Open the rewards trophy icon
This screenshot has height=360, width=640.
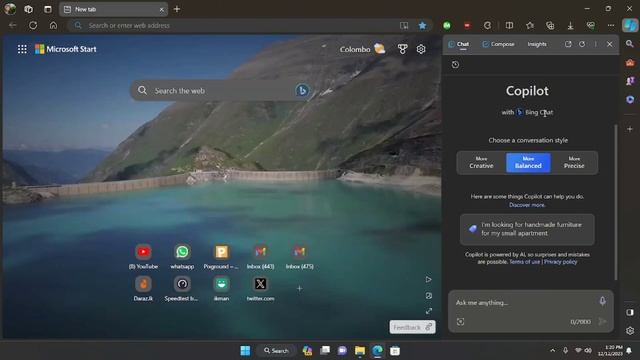[x=402, y=49]
